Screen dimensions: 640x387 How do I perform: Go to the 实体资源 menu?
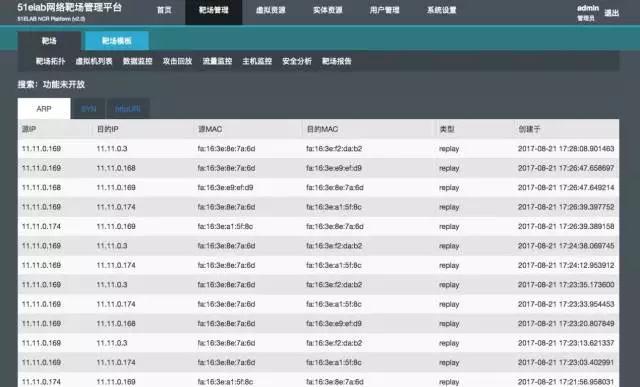(x=328, y=10)
